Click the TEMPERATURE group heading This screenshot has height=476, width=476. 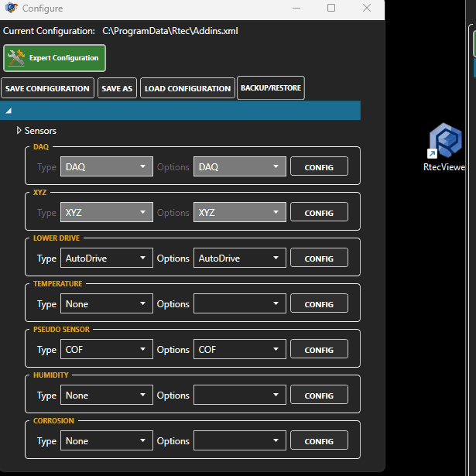tap(58, 283)
